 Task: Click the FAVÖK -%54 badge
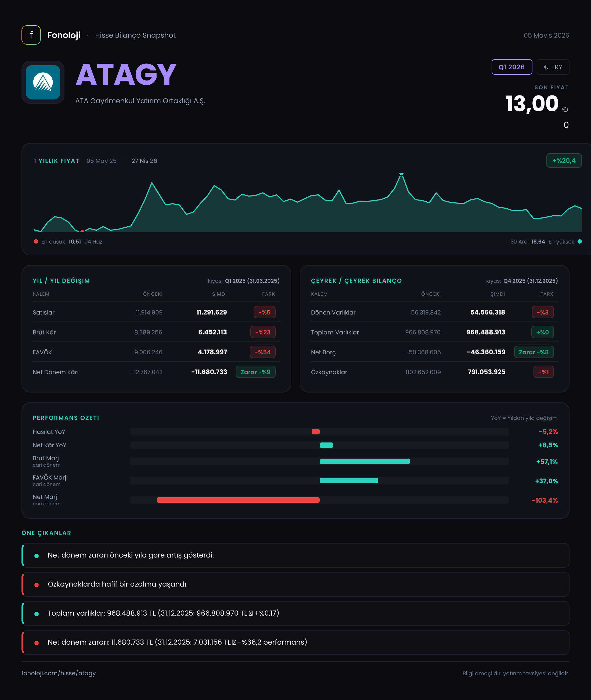263,352
